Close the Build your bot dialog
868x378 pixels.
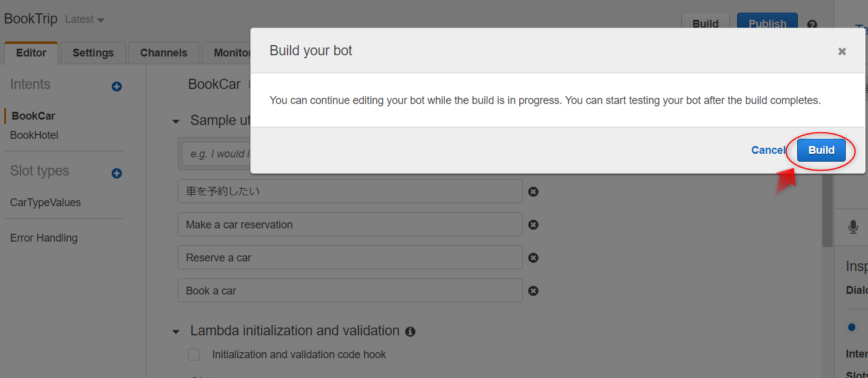click(x=842, y=52)
